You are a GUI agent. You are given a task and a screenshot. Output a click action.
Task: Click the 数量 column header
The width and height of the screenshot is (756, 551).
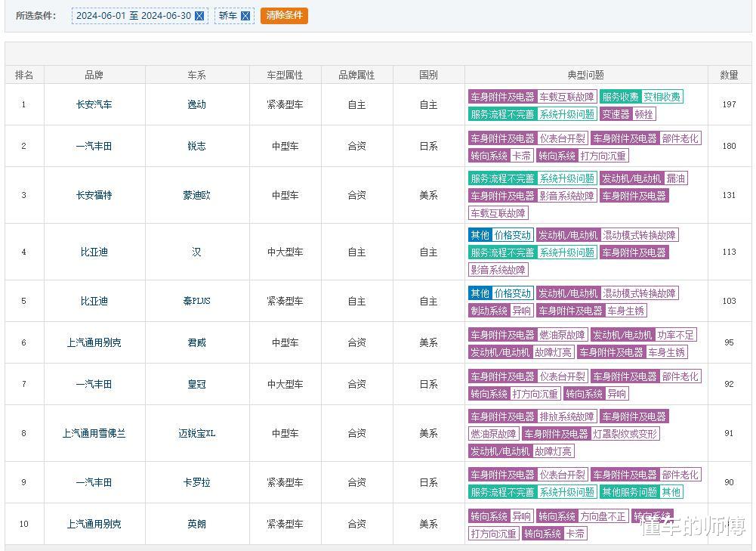pyautogui.click(x=729, y=75)
